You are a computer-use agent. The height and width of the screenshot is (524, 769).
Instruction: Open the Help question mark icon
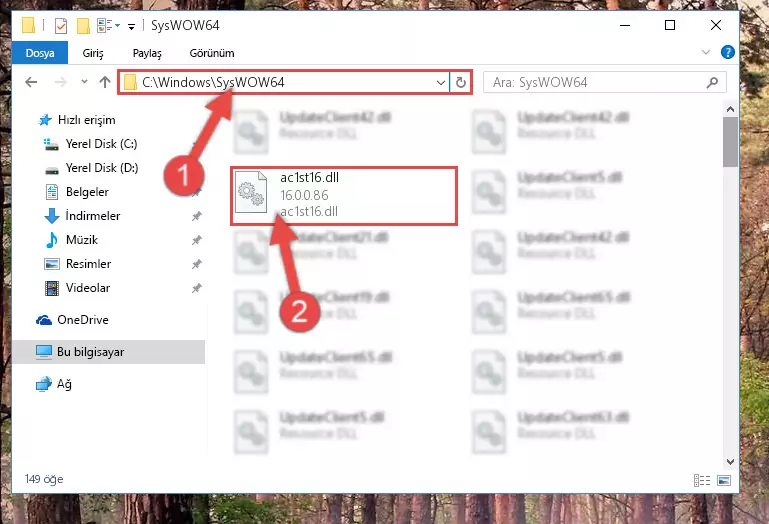point(728,52)
